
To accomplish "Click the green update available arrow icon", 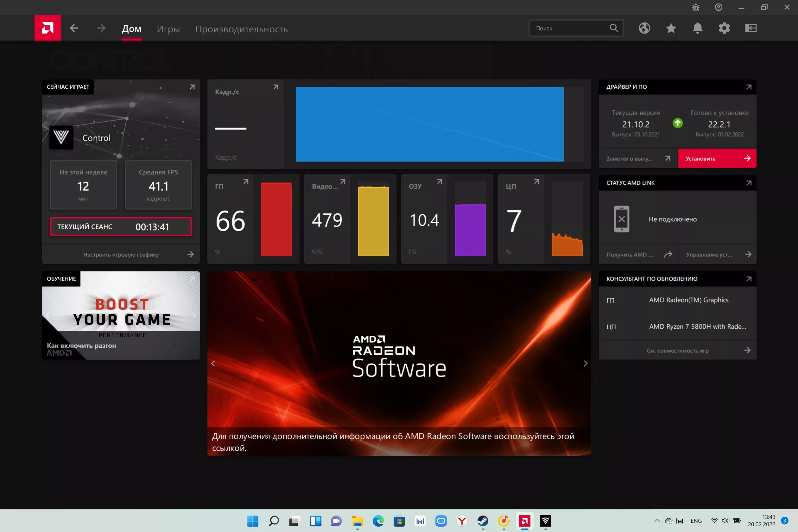I will pos(678,123).
